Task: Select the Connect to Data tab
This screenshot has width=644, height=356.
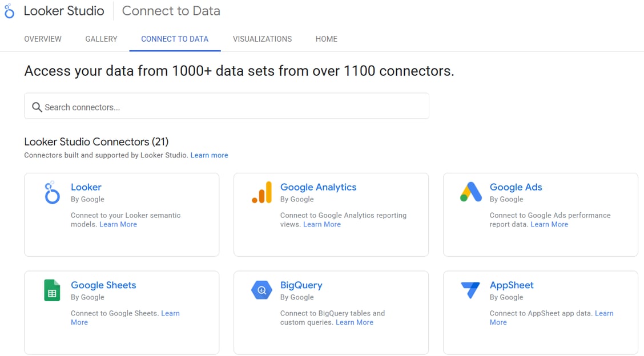Action: click(175, 39)
